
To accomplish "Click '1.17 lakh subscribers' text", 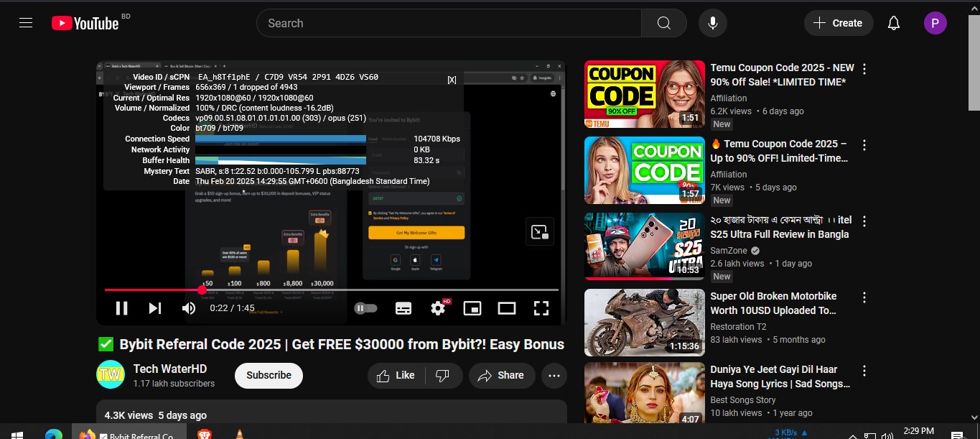I will pyautogui.click(x=174, y=384).
